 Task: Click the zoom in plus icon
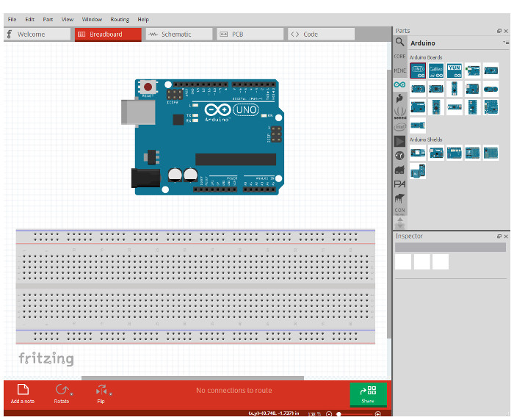377,414
